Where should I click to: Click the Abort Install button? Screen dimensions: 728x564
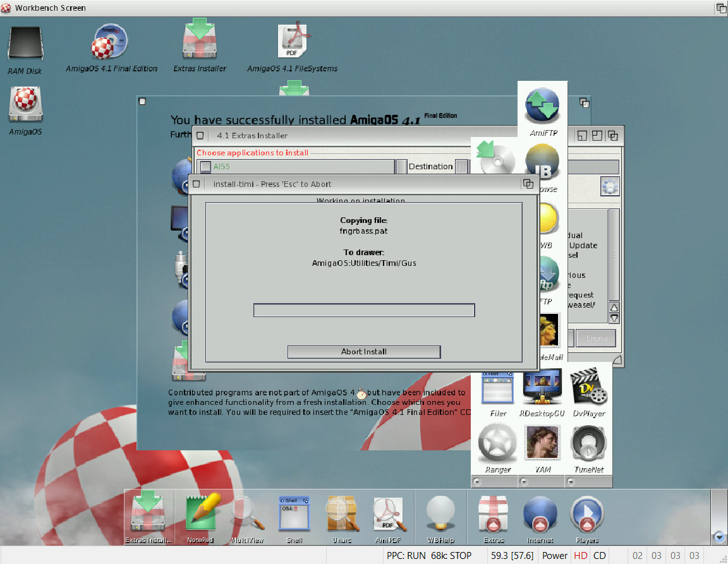(364, 352)
